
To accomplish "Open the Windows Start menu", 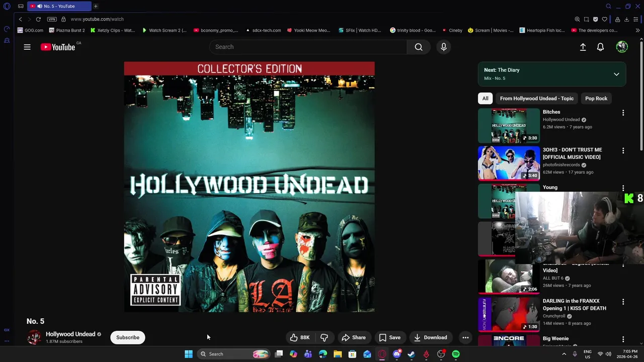I will 188,354.
